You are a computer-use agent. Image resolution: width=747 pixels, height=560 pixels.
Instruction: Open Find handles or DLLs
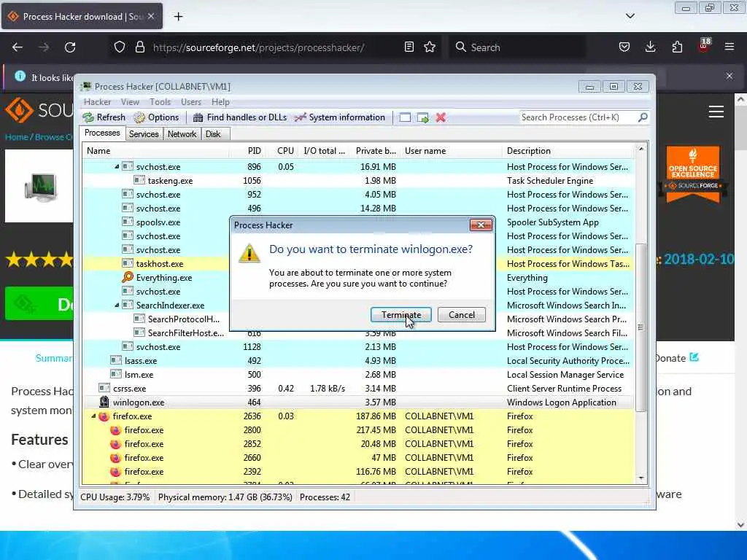pyautogui.click(x=239, y=117)
